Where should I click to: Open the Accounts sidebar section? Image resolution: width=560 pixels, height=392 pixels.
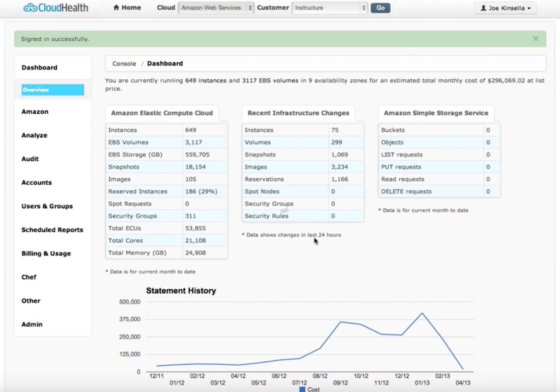pyautogui.click(x=37, y=183)
